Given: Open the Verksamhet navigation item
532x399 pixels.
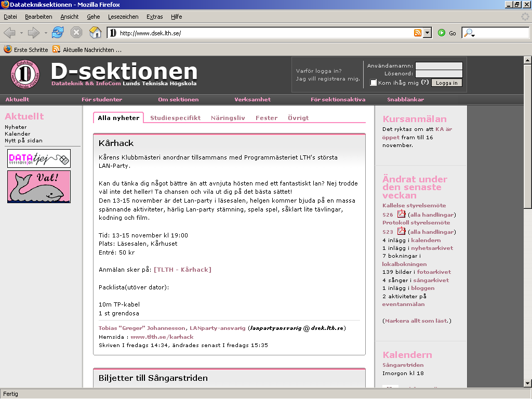Looking at the screenshot, I should coord(253,99).
